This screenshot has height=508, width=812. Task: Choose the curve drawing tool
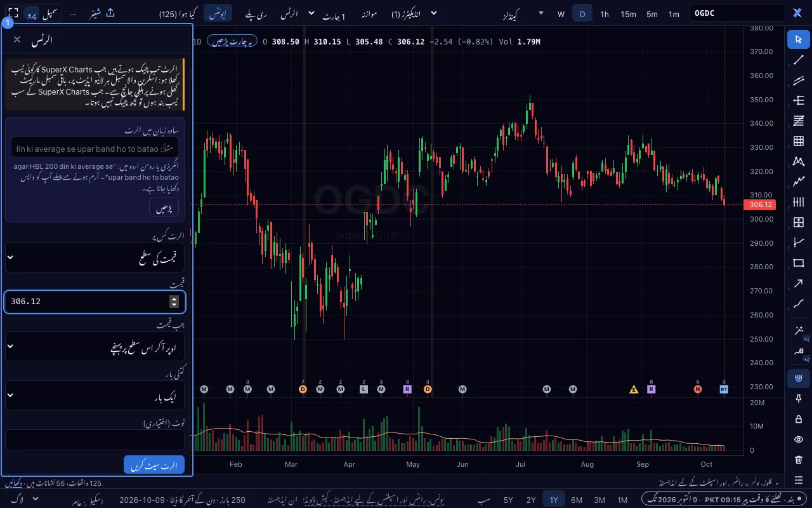point(798,304)
